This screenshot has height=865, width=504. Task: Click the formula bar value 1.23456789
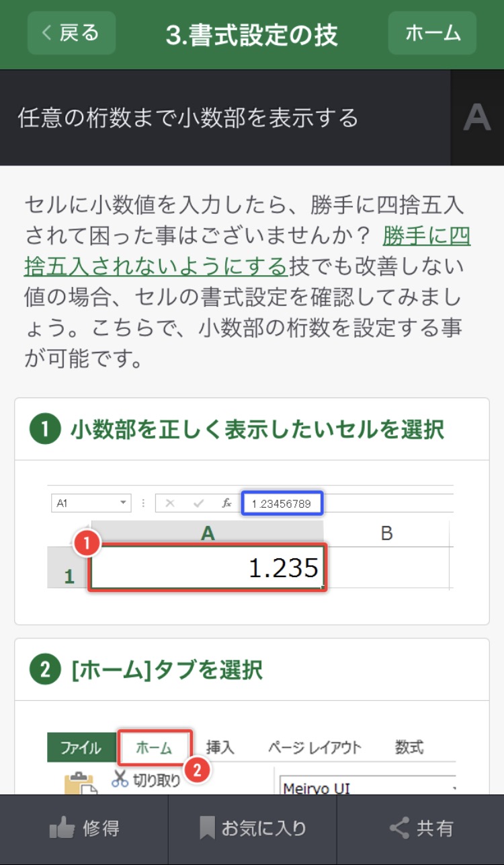pyautogui.click(x=282, y=503)
